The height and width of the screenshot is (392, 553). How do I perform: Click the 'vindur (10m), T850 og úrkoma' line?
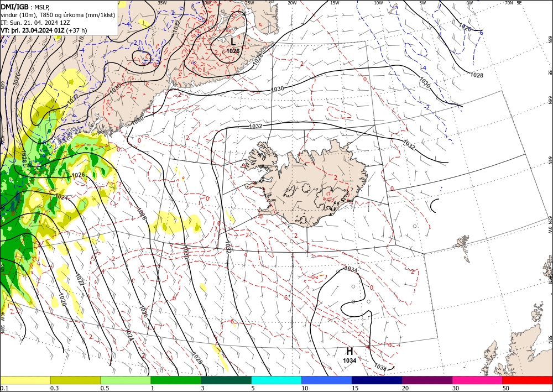[x=58, y=15]
